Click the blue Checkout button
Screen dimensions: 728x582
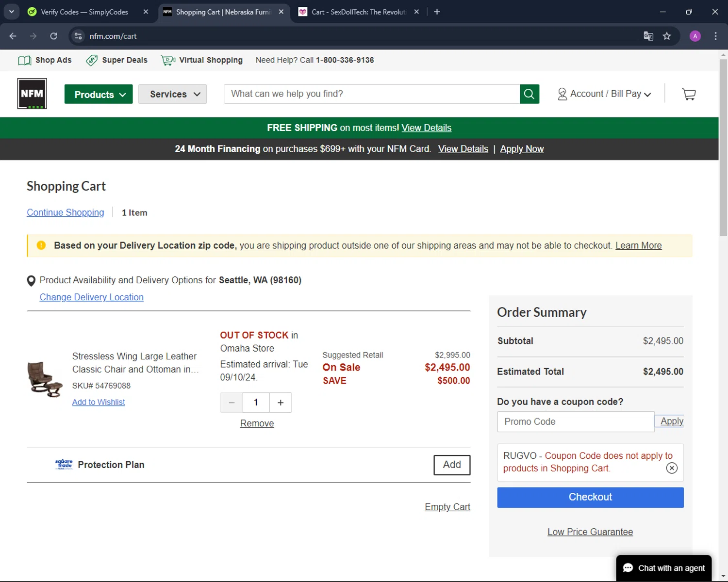click(x=590, y=498)
